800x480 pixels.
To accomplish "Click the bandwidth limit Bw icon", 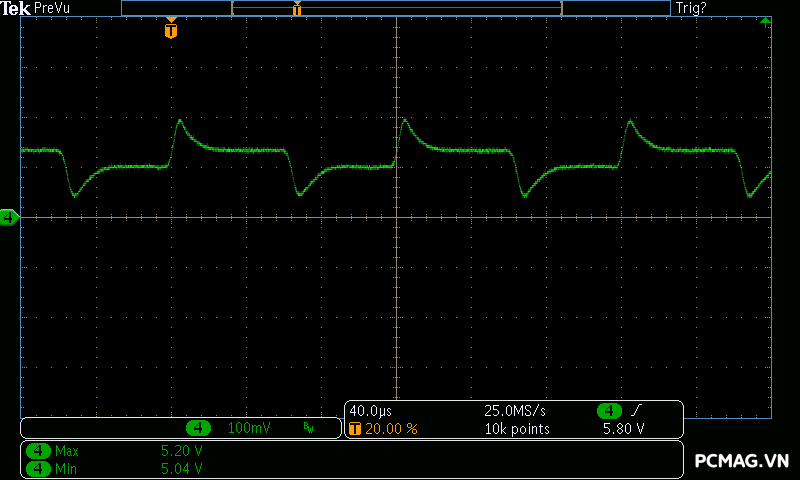I will pos(308,428).
